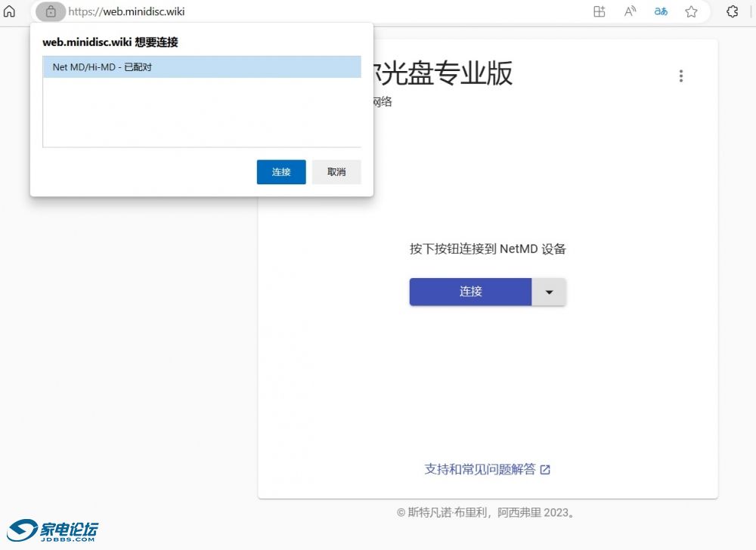Open the 支持和常见问题解答 link
The image size is (756, 550).
pos(487,469)
